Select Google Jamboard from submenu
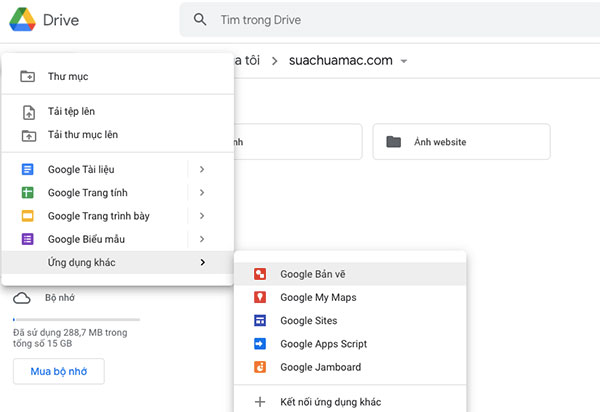Screen dimensions: 600x412 click(350, 367)
